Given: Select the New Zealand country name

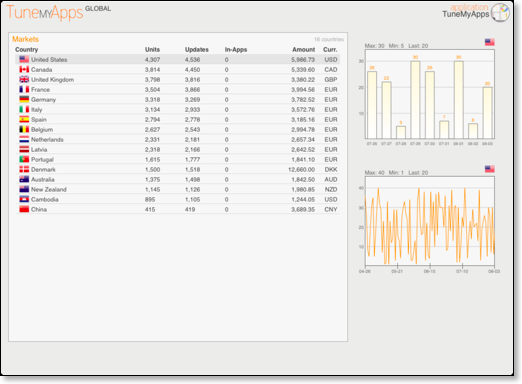Looking at the screenshot, I should (x=49, y=190).
